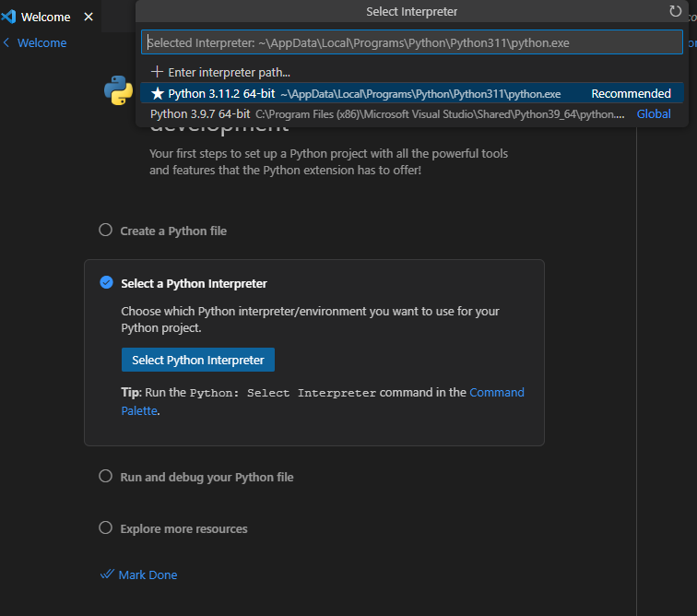Focus the Selected Interpreter search field
Image resolution: width=697 pixels, height=616 pixels.
click(411, 42)
